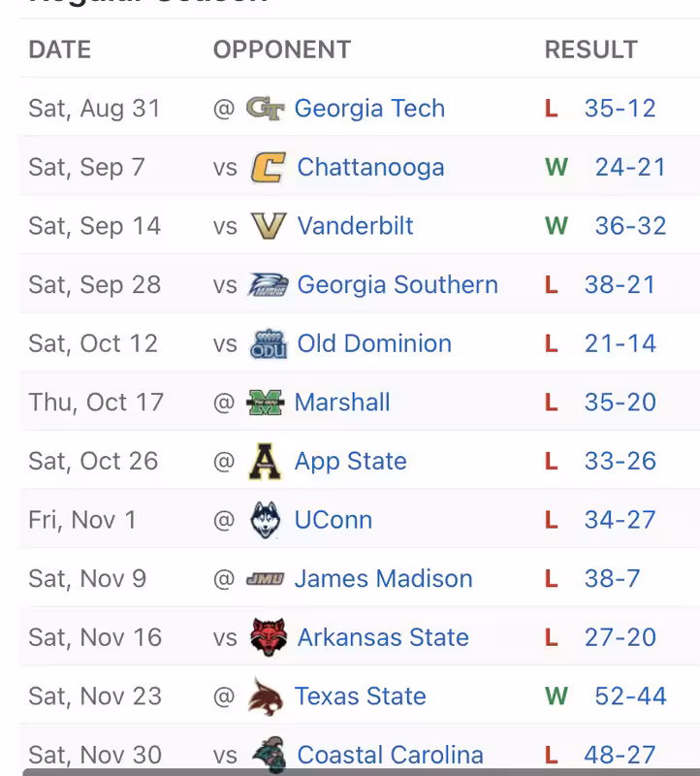Open the Georgia Tech team link
The height and width of the screenshot is (776, 700).
[x=369, y=109]
